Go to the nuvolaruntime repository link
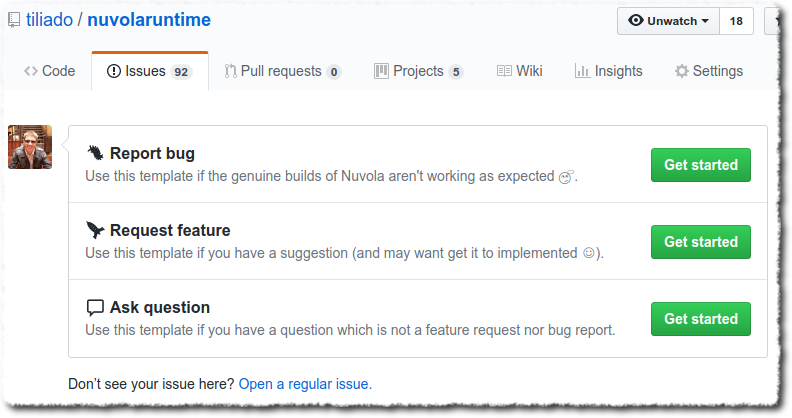792x418 pixels. click(x=149, y=20)
